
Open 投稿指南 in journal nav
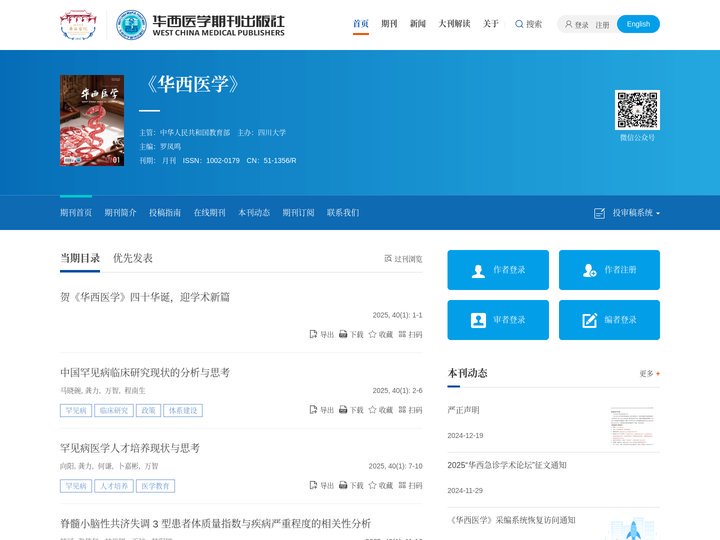point(165,213)
